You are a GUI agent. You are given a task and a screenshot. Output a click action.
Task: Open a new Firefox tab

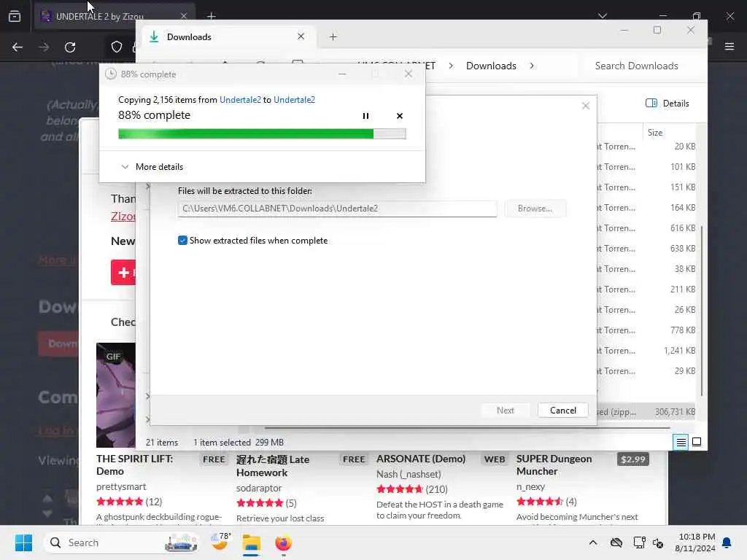212,16
